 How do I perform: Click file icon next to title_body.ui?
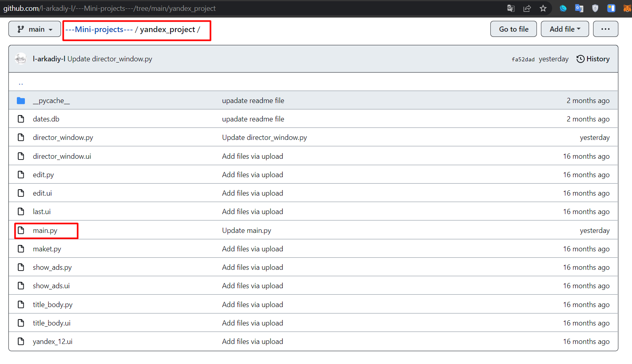coord(21,323)
